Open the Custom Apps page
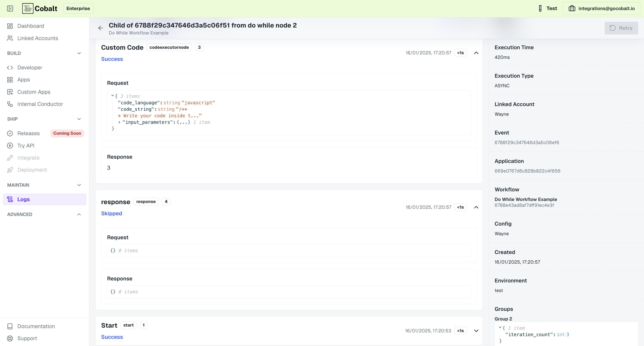The width and height of the screenshot is (644, 346). [x=34, y=92]
